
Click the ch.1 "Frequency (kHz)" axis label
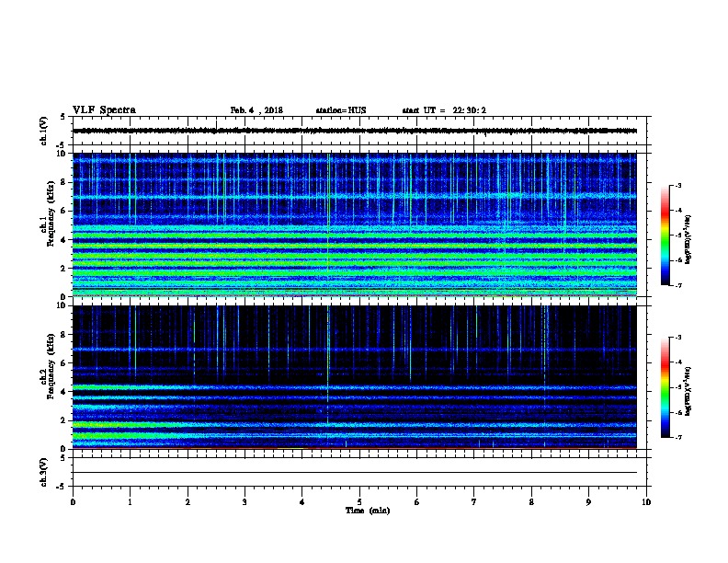click(51, 214)
